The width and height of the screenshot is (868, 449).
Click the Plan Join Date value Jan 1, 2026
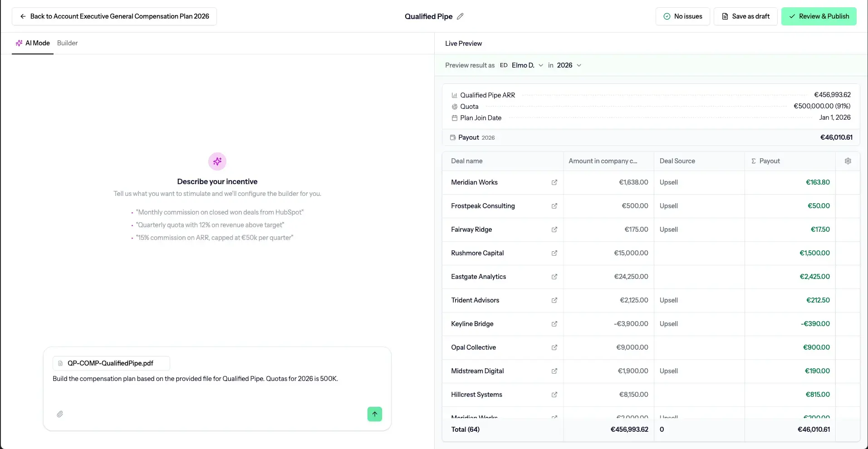click(835, 117)
